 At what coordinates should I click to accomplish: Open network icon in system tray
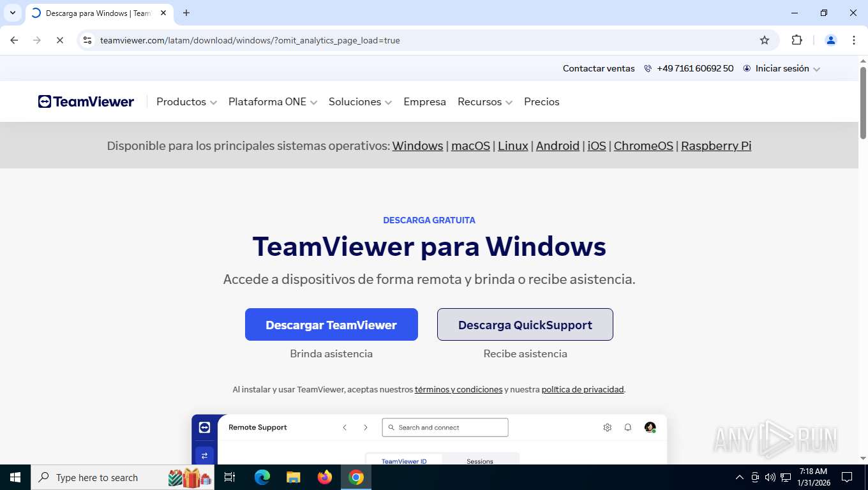click(x=786, y=477)
